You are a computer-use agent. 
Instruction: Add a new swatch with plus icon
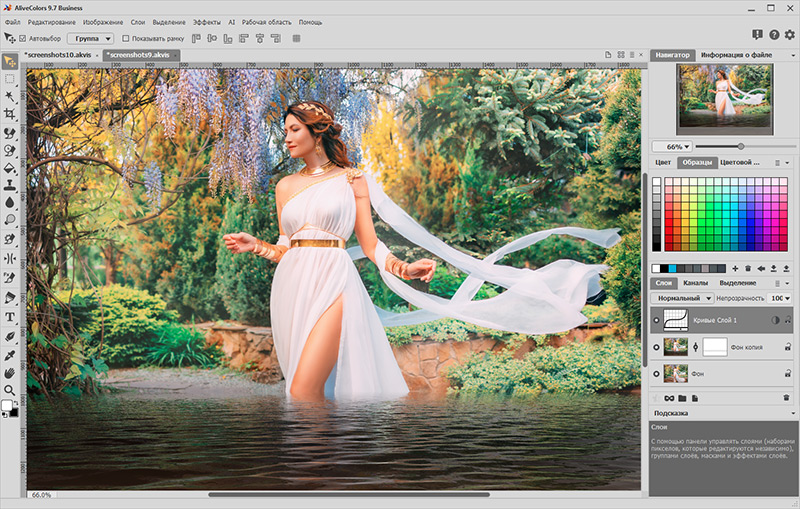[735, 268]
